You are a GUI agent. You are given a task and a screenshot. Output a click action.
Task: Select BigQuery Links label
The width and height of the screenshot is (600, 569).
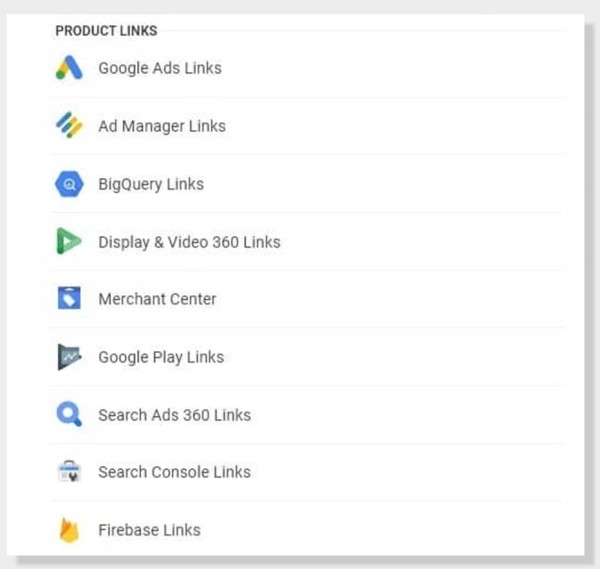coord(151,184)
